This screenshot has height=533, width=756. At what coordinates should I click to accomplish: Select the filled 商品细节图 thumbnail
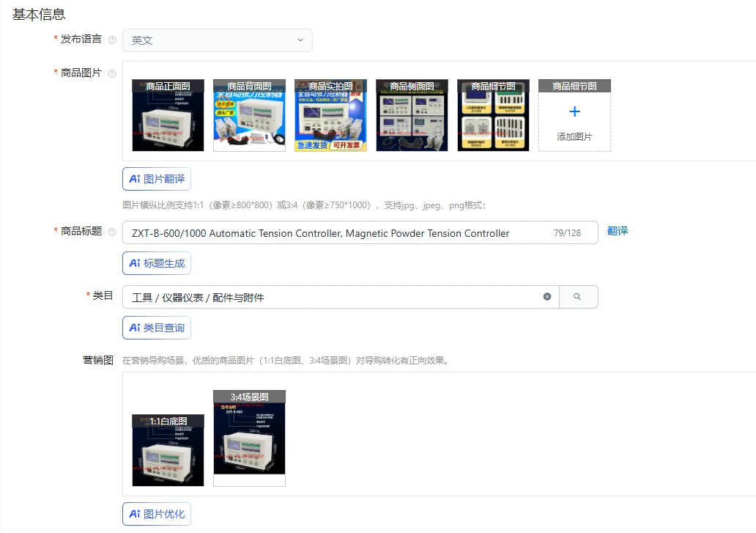493,115
